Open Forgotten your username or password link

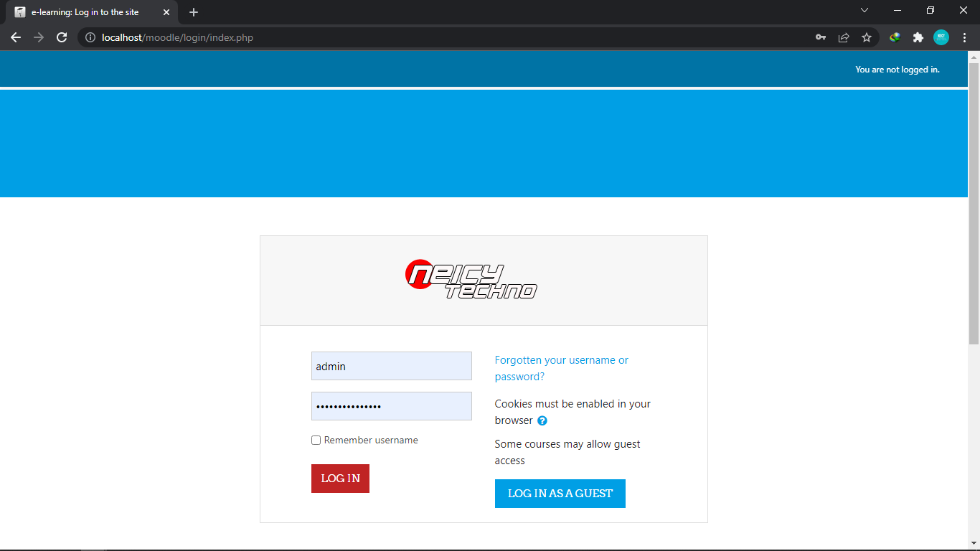(562, 368)
